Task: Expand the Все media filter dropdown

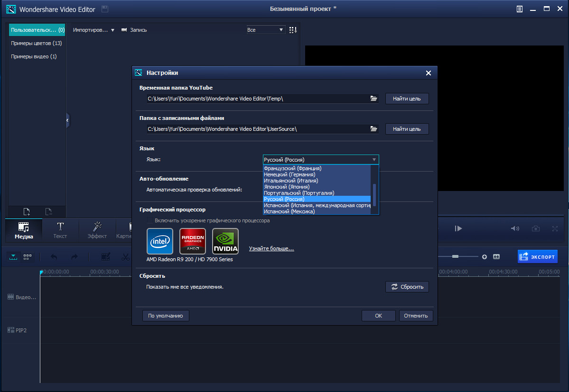Action: [x=281, y=30]
